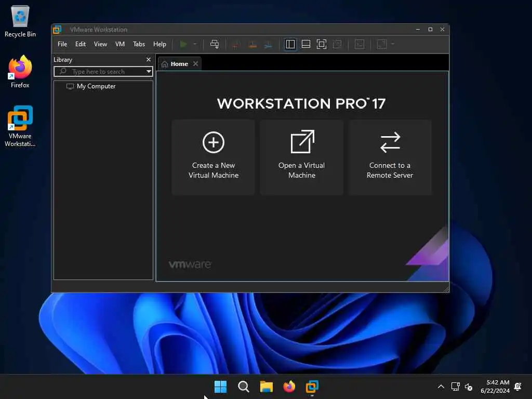The image size is (532, 399).
Task: Open taskbar Search
Action: pos(244,387)
